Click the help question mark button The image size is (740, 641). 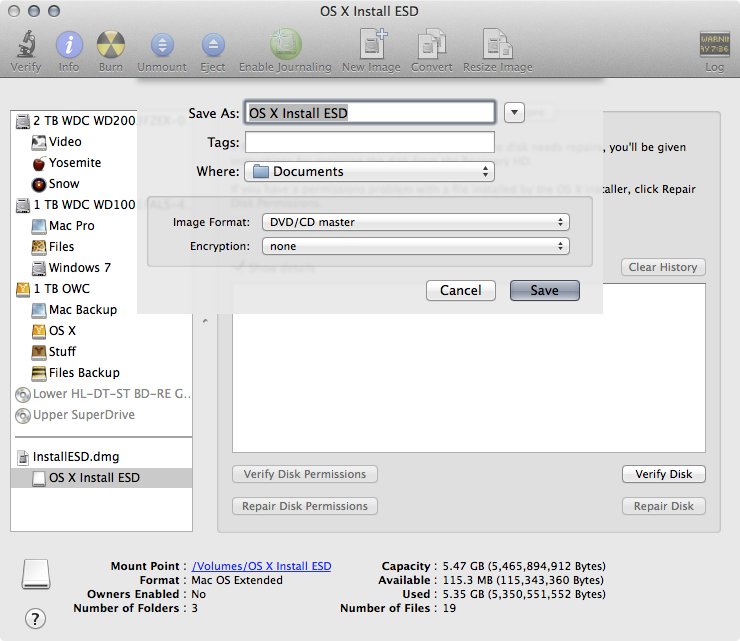(35, 618)
